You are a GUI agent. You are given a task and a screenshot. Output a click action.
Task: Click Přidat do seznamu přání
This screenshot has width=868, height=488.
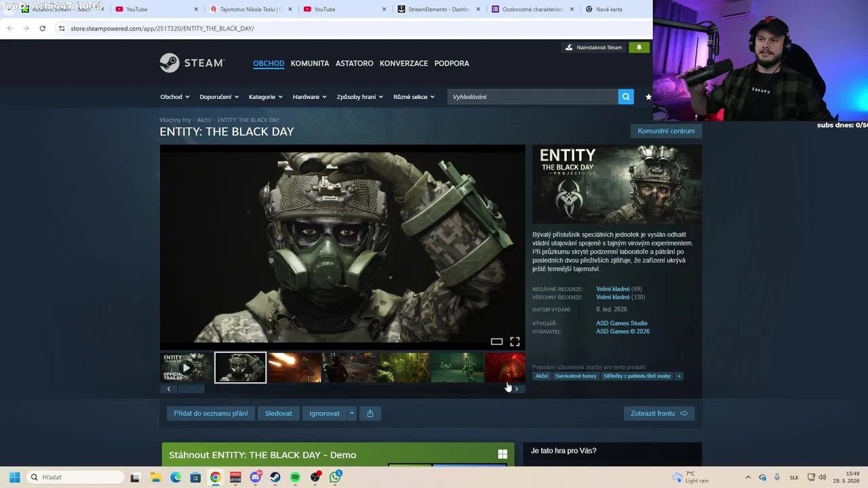[x=210, y=413]
